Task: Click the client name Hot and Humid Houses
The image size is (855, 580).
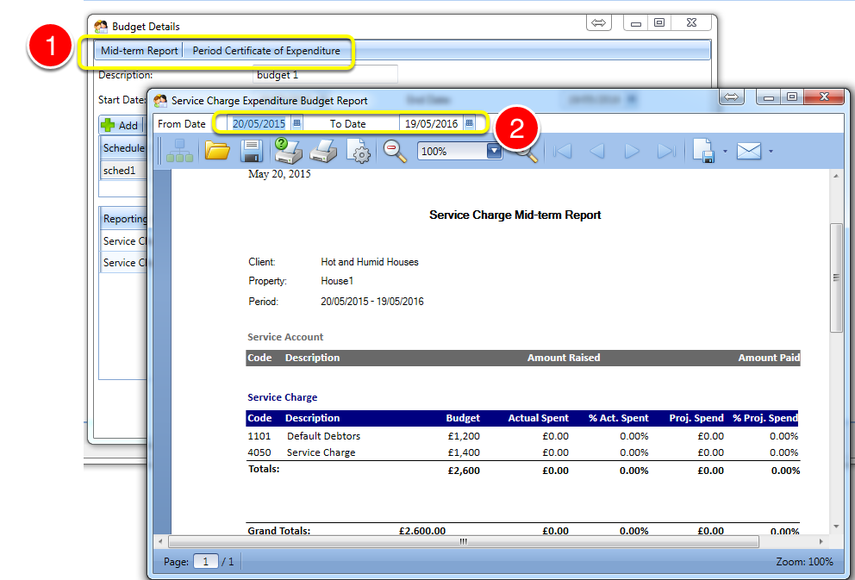Action: point(369,262)
